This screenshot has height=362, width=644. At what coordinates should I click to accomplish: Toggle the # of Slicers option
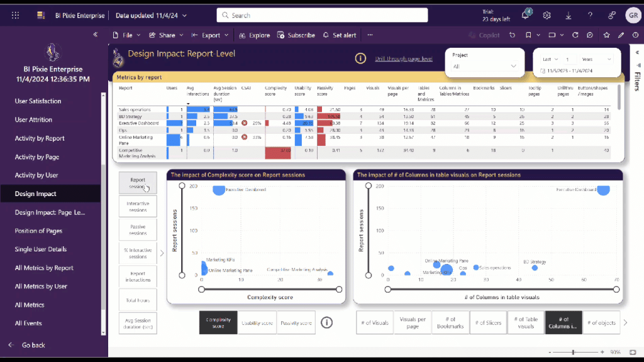(488, 323)
